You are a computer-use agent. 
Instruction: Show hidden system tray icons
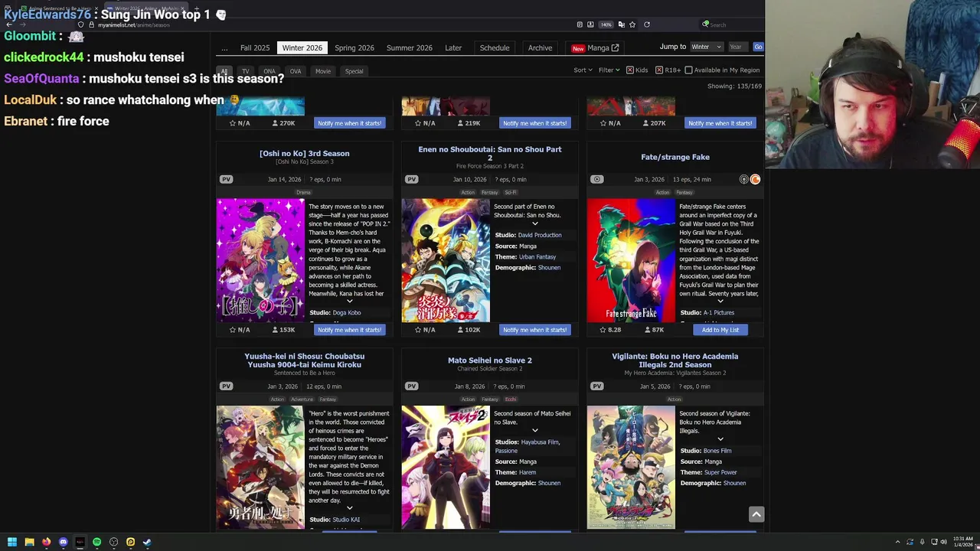897,542
